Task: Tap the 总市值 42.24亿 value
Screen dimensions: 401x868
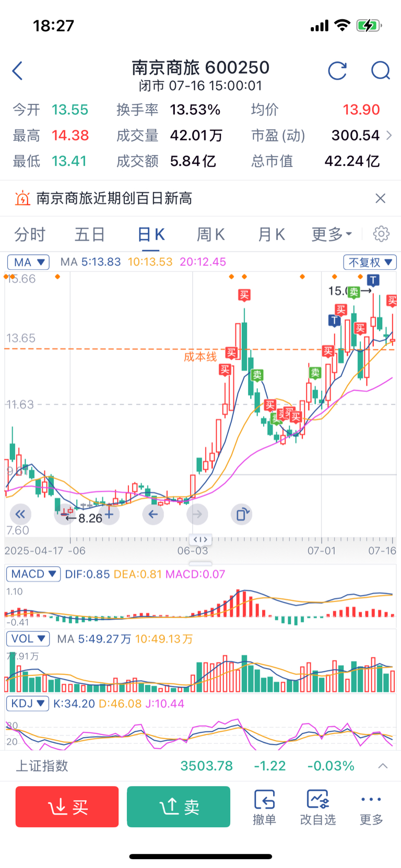Action: [x=352, y=161]
